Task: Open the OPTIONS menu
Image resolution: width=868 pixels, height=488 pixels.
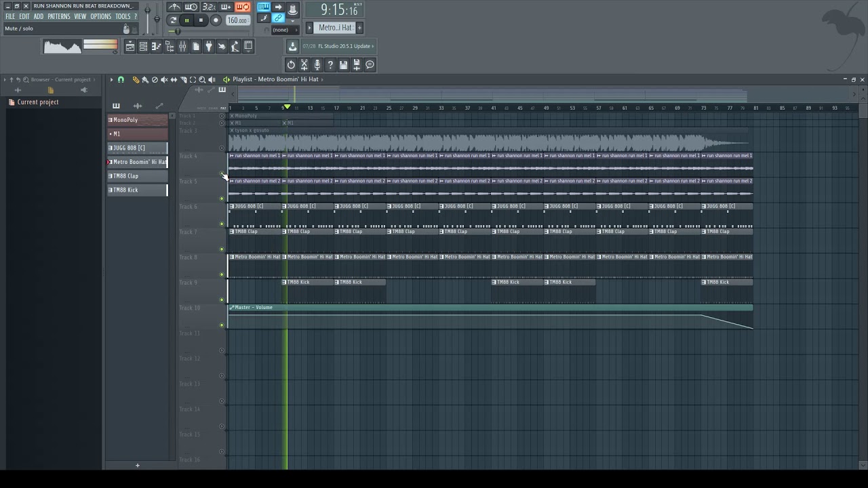Action: pos(100,16)
